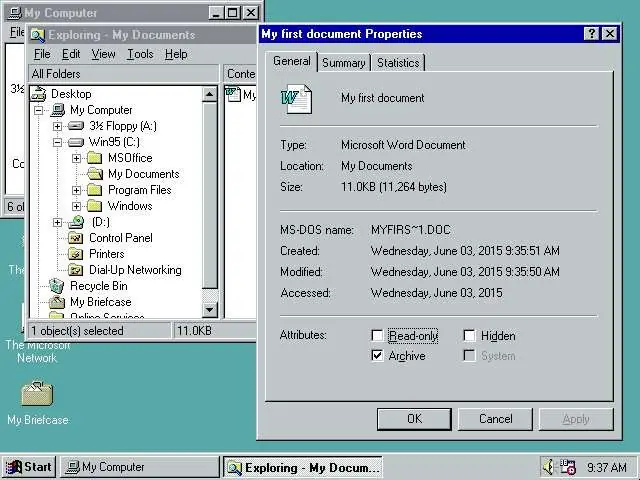The width and height of the screenshot is (640, 480).
Task: Confirm properties with the OK button
Action: tap(414, 419)
